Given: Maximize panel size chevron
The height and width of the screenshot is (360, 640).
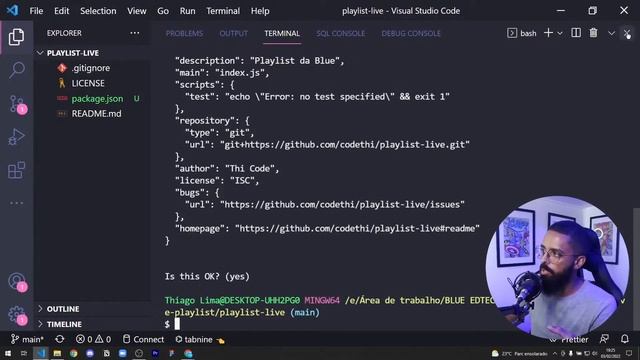Looking at the screenshot, I should click(611, 33).
